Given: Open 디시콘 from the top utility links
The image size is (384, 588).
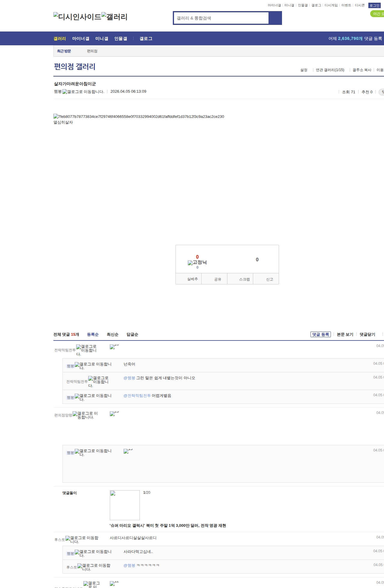Looking at the screenshot, I should click(x=360, y=5).
